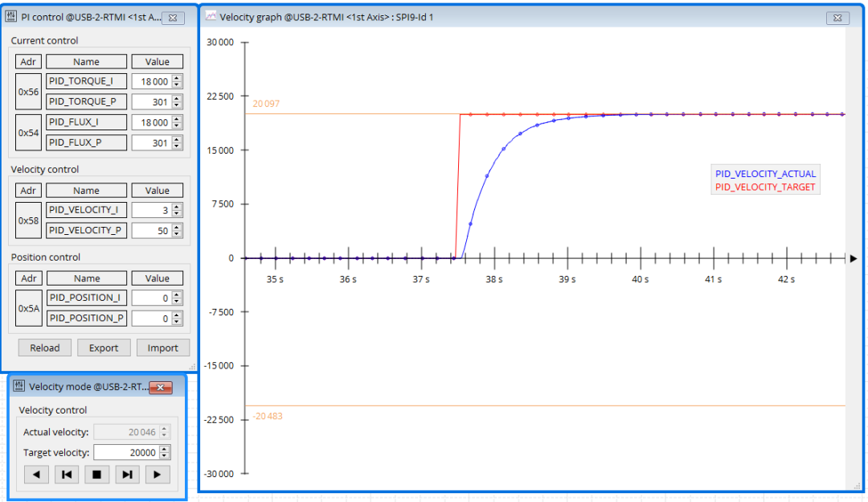This screenshot has height=502, width=868.
Task: Click the PI control window title bar icon
Action: [x=10, y=17]
